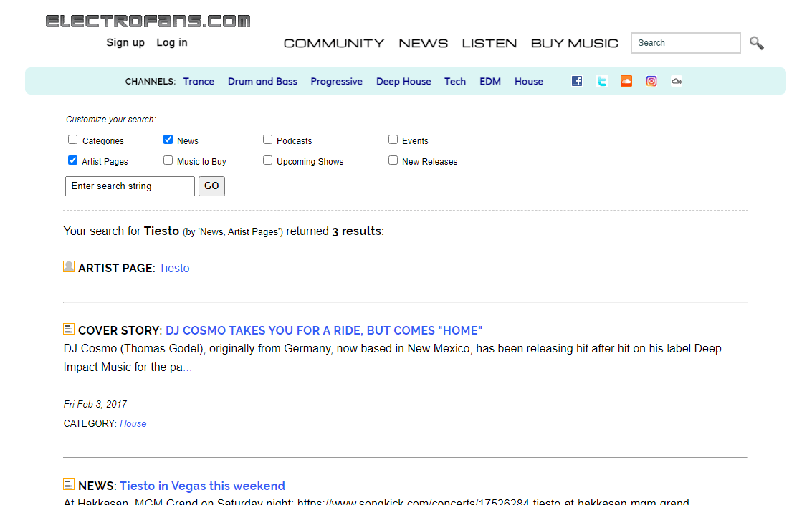Enable the Categories checkbox
812x505 pixels.
[x=73, y=140]
